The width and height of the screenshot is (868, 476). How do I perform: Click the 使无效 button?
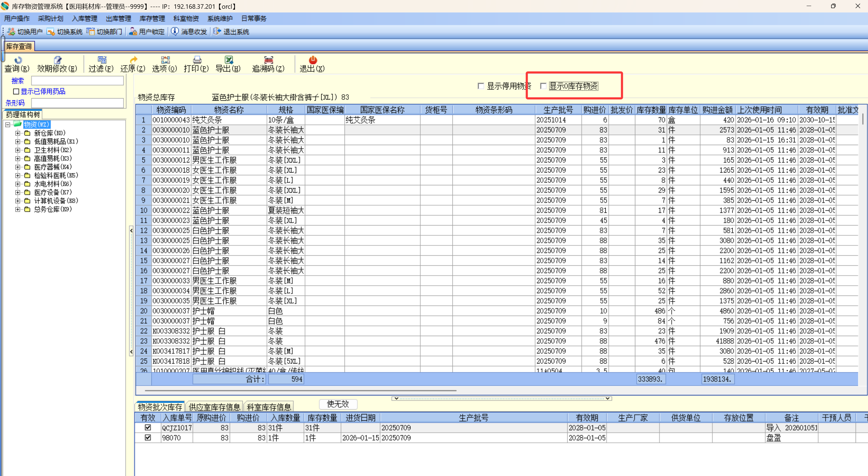338,404
